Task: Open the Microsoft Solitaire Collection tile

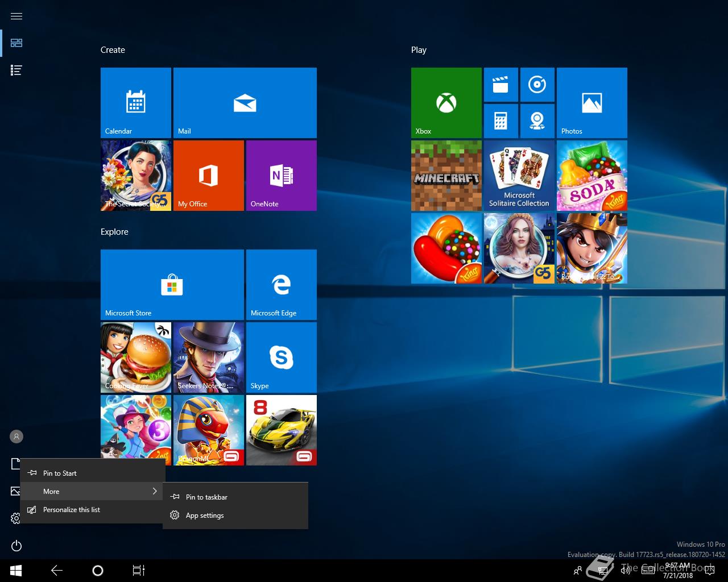Action: pos(519,176)
